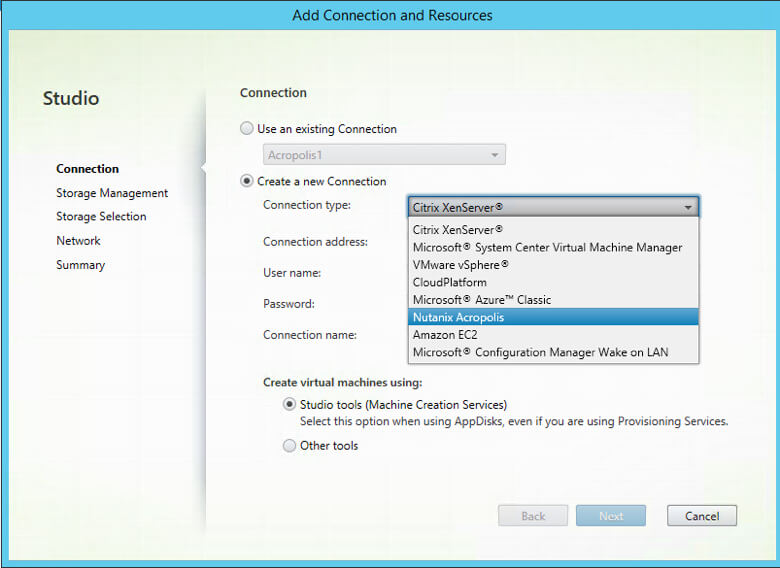Select 'Use an existing Connection' radio button
The image size is (780, 568).
(247, 129)
